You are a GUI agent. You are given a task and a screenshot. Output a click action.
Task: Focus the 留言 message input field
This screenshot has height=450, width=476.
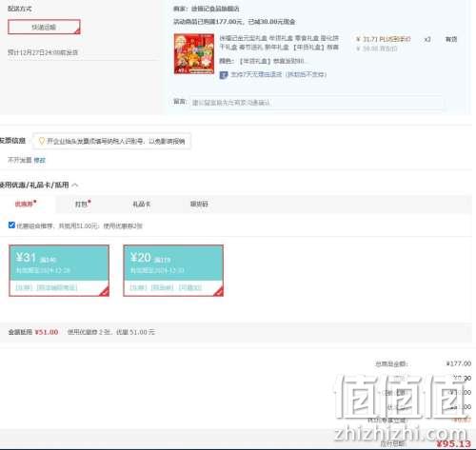316,103
